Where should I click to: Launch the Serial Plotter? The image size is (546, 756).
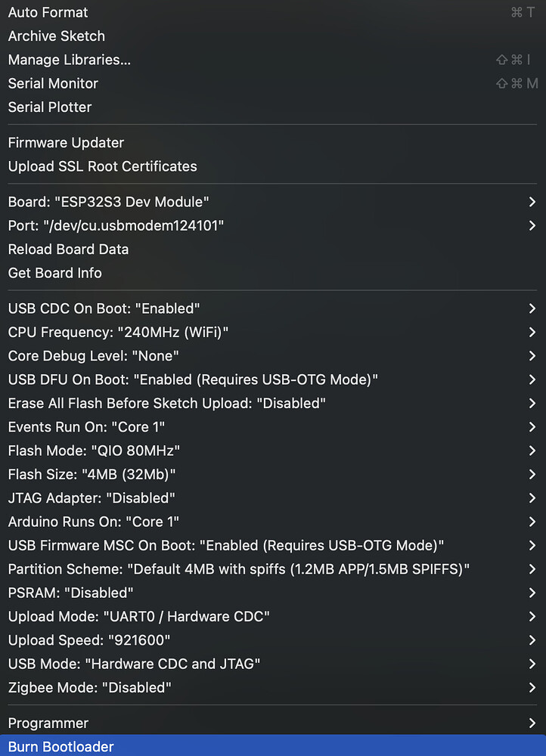[x=50, y=107]
